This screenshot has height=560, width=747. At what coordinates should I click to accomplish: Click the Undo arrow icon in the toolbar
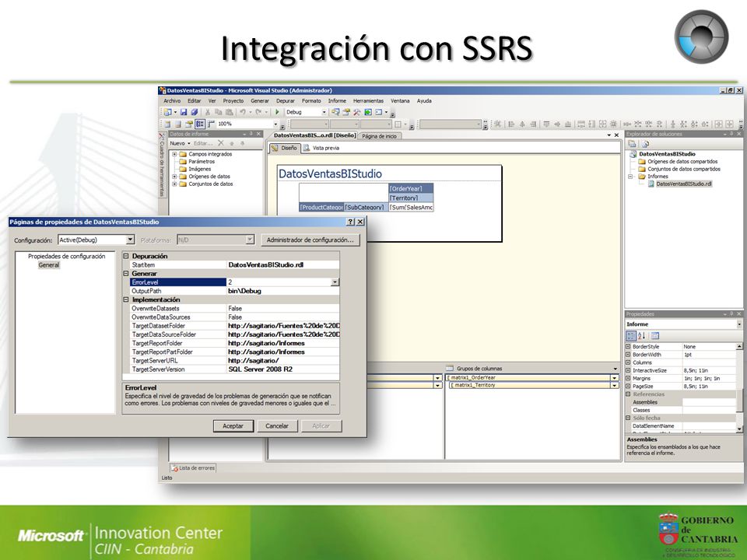[x=243, y=112]
